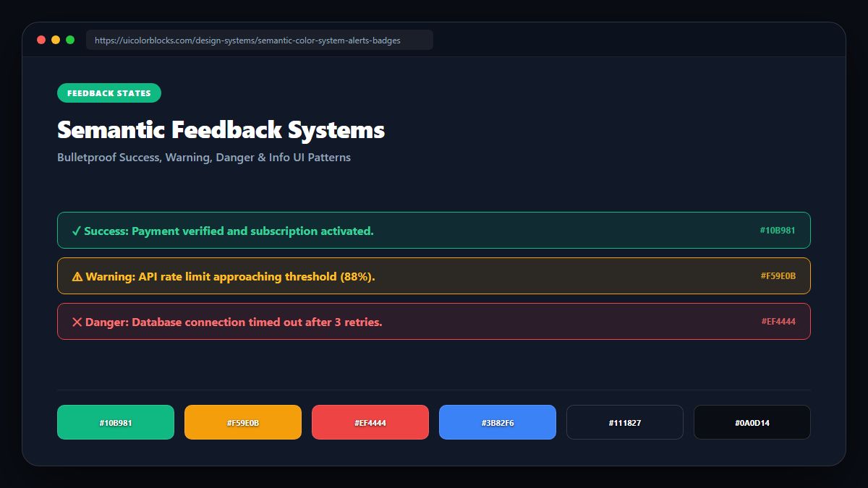The height and width of the screenshot is (488, 868).
Task: Pick the dark #111827 swatch
Action: tap(625, 422)
